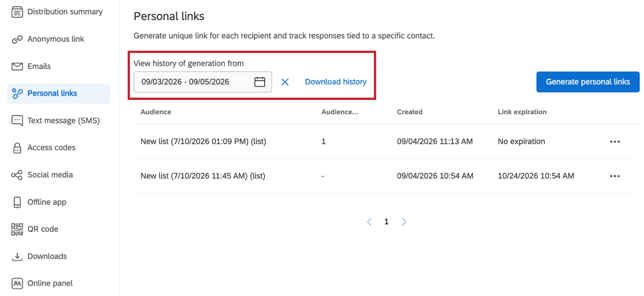Select Personal links in sidebar
Viewport: 644px width, 296px height.
59,93
